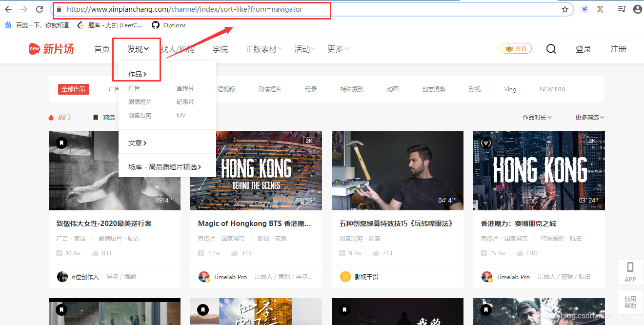Screen dimensions: 644x325
Task: Click the green X extension icon
Action: click(600, 9)
